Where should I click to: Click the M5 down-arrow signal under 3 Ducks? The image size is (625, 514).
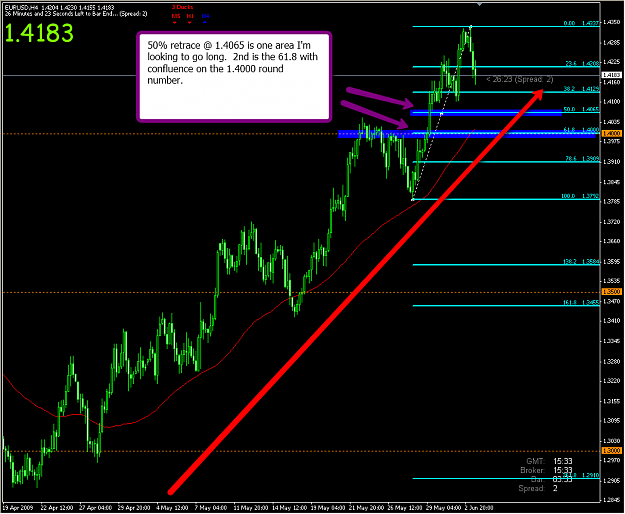(x=175, y=23)
